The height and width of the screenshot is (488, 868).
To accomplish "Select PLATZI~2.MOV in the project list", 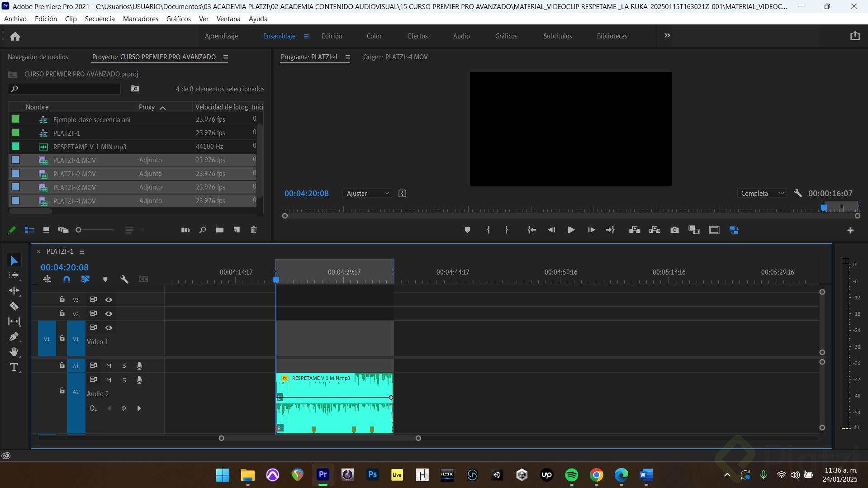I will click(x=75, y=174).
